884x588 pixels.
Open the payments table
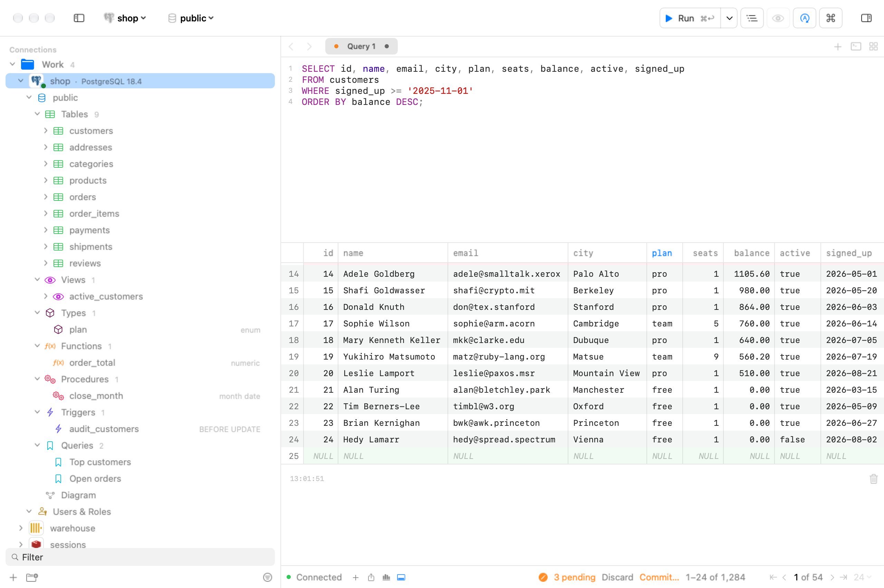(89, 230)
